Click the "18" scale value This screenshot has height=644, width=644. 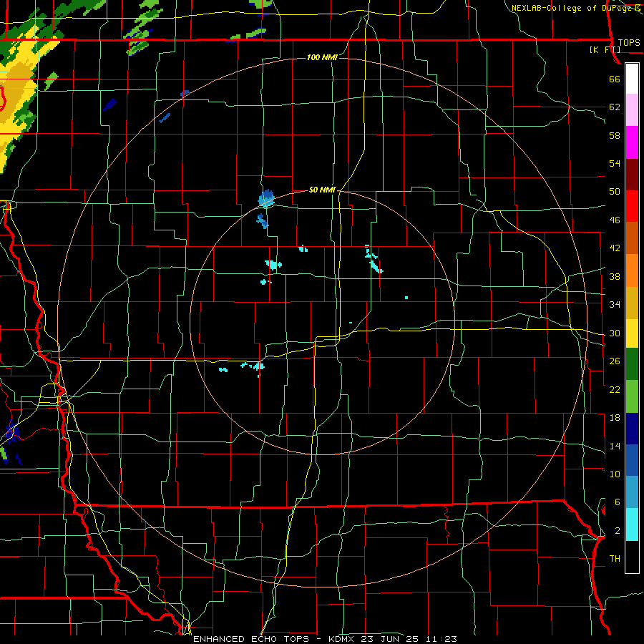pyautogui.click(x=615, y=418)
